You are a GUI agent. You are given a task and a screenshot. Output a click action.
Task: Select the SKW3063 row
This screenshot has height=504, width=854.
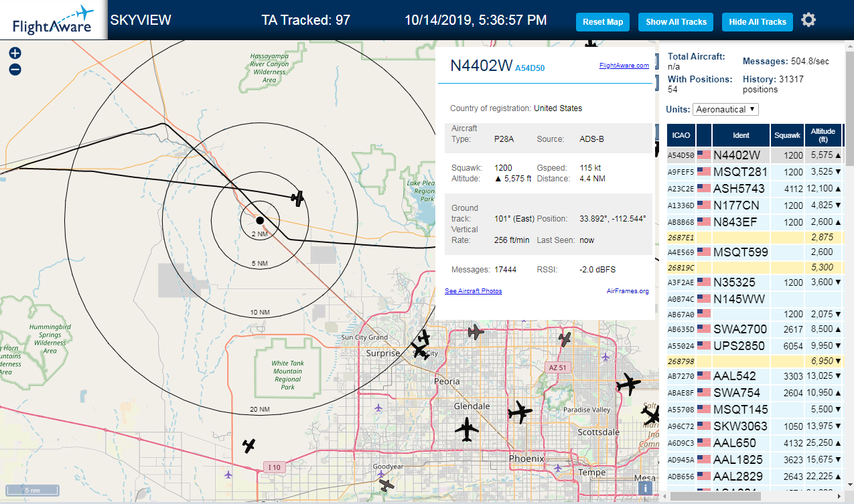[x=755, y=426]
